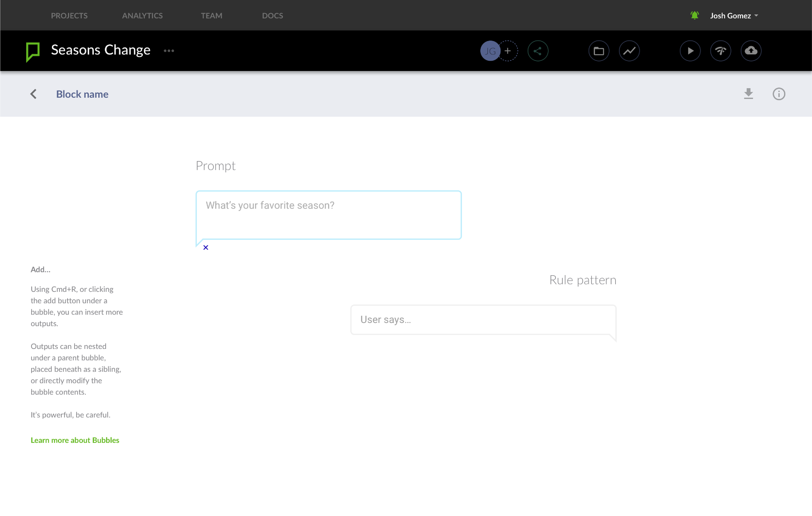Open the Analytics menu item
This screenshot has height=516, width=812.
142,16
